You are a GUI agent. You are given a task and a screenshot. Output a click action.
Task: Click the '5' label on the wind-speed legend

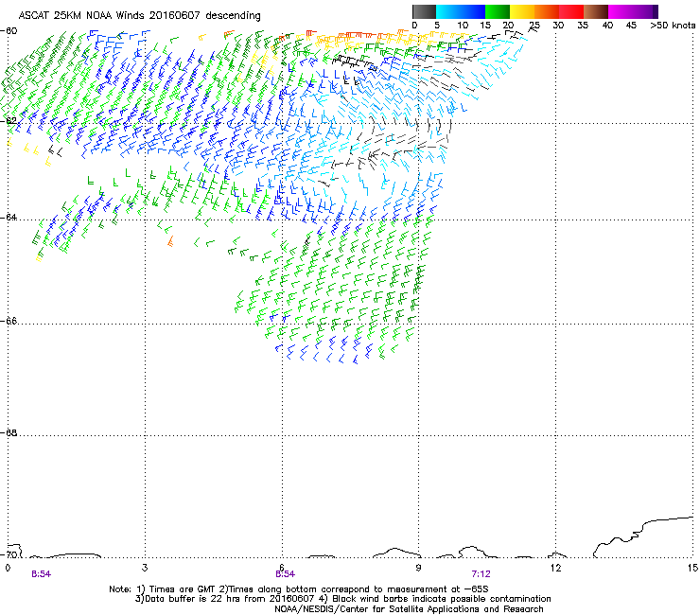tap(437, 26)
